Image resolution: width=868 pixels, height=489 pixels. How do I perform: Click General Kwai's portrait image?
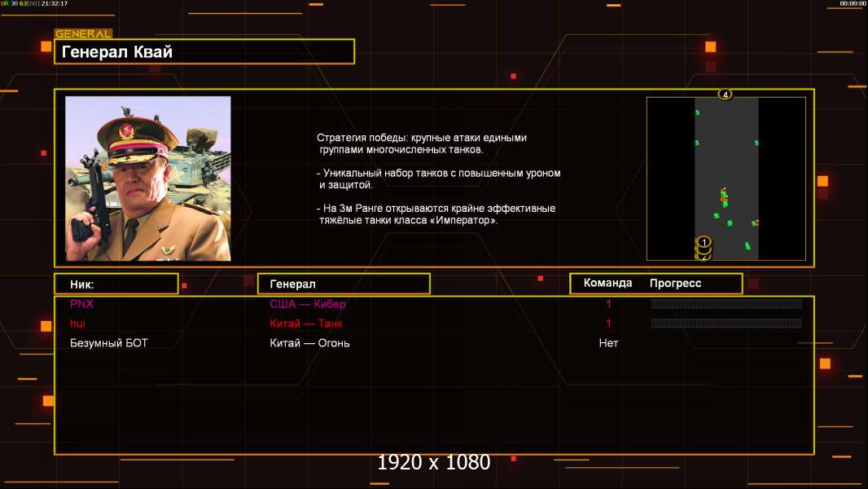[148, 178]
